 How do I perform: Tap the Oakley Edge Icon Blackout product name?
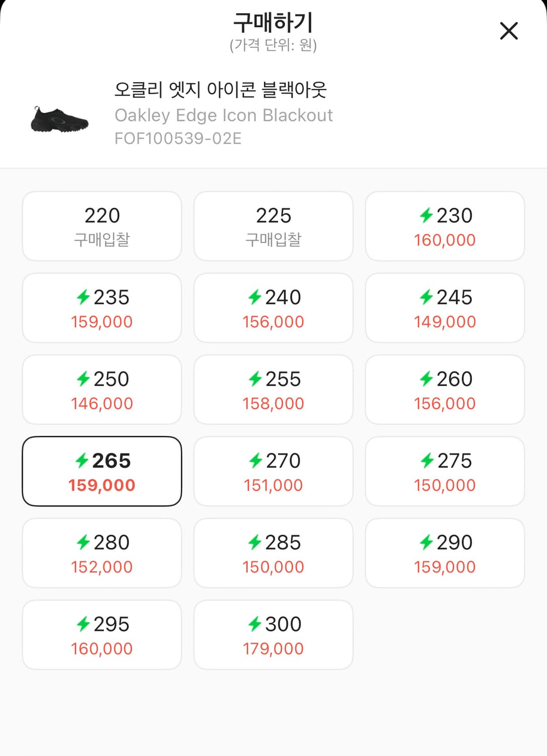tap(223, 115)
